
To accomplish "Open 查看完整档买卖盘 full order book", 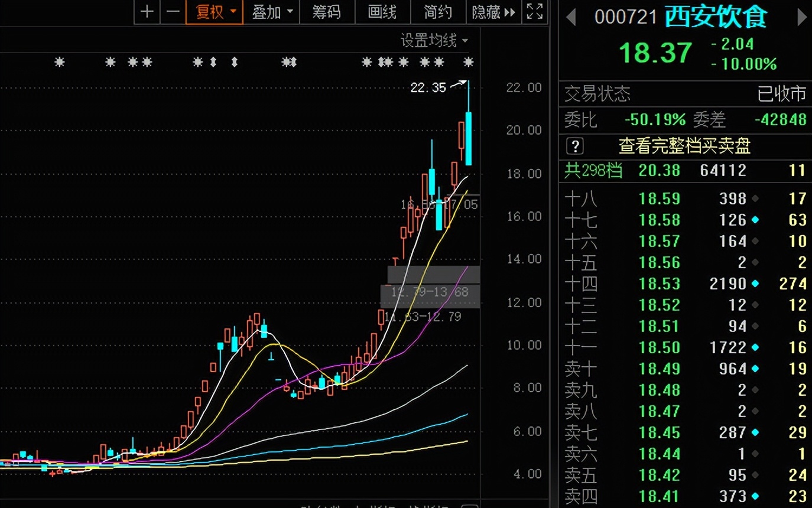I will click(684, 146).
